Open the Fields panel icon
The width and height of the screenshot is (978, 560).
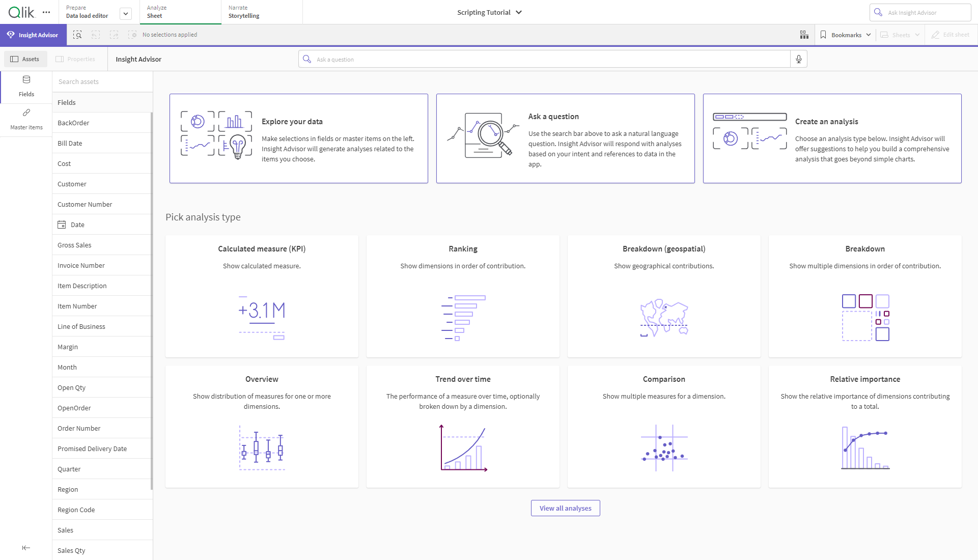coord(25,86)
